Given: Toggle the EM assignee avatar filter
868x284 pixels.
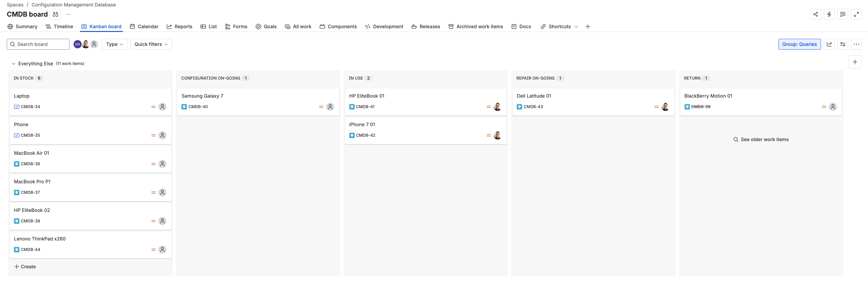Looking at the screenshot, I should click(x=77, y=44).
